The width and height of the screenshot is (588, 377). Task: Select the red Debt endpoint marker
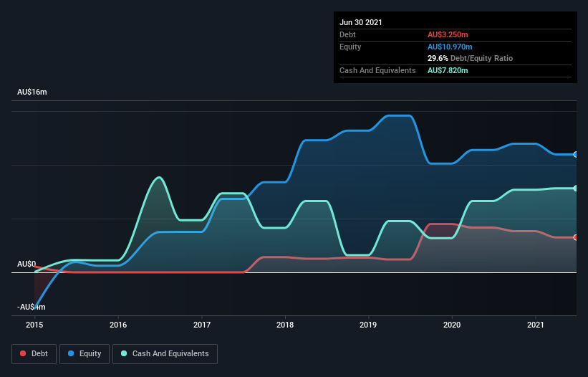coord(576,237)
